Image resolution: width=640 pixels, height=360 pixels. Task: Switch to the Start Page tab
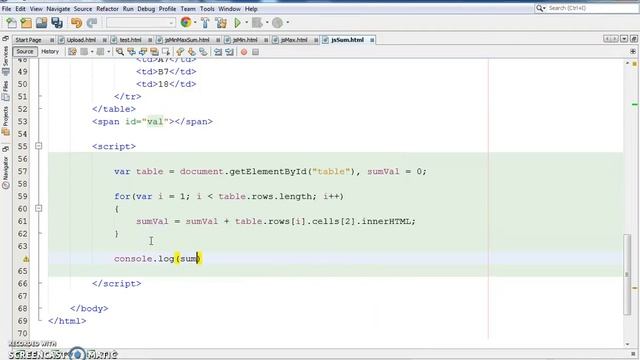click(x=29, y=40)
